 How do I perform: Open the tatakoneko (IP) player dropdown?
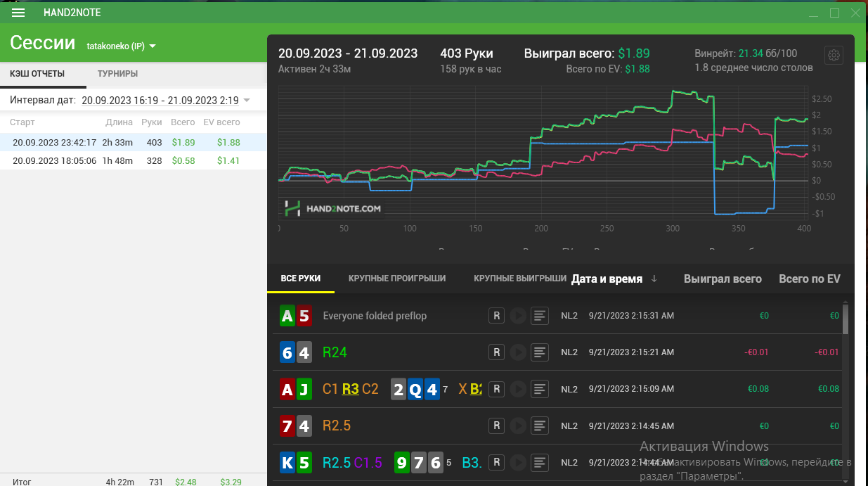pos(121,46)
